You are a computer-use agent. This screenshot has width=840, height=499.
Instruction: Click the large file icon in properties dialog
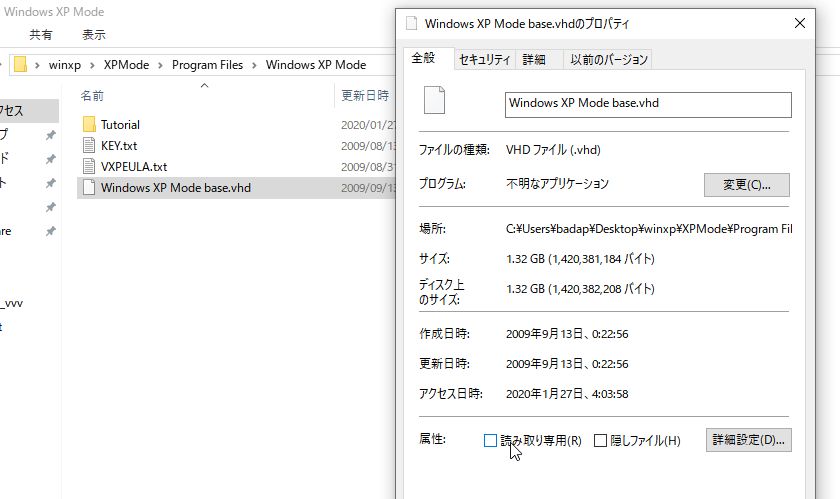pos(434,100)
